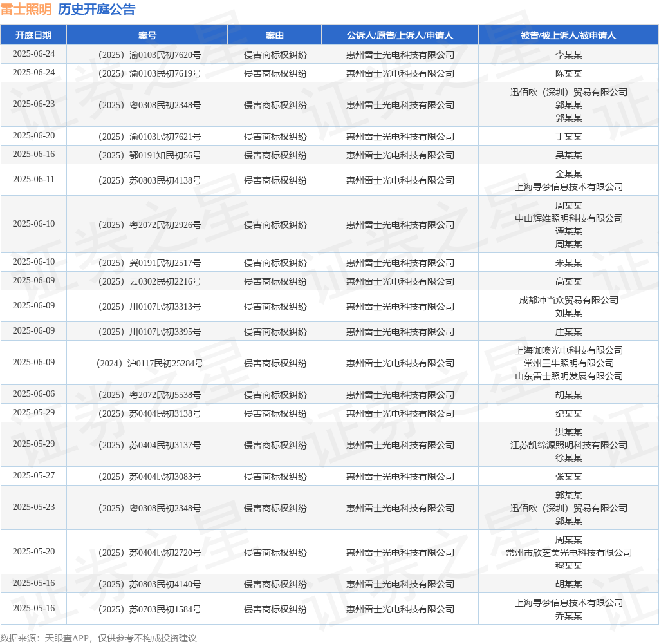Click the 2024 case 沪0117民初25284号
659x644 pixels.
pyautogui.click(x=149, y=363)
